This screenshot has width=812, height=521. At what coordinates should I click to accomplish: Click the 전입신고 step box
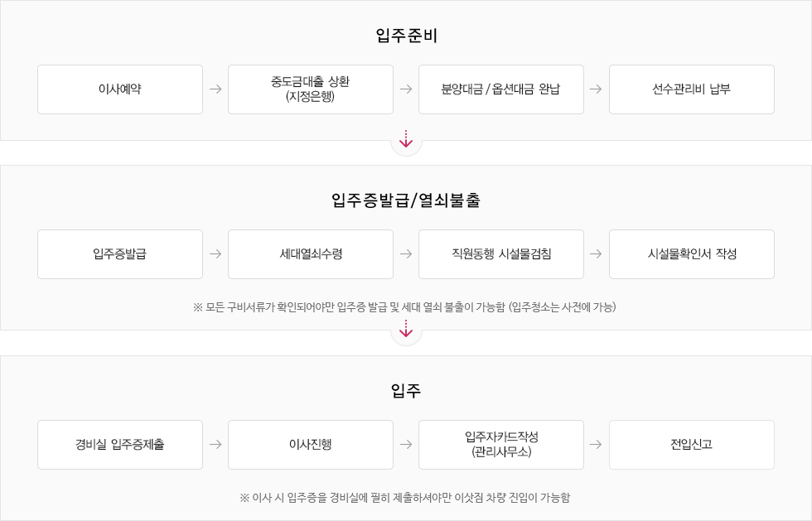(692, 445)
